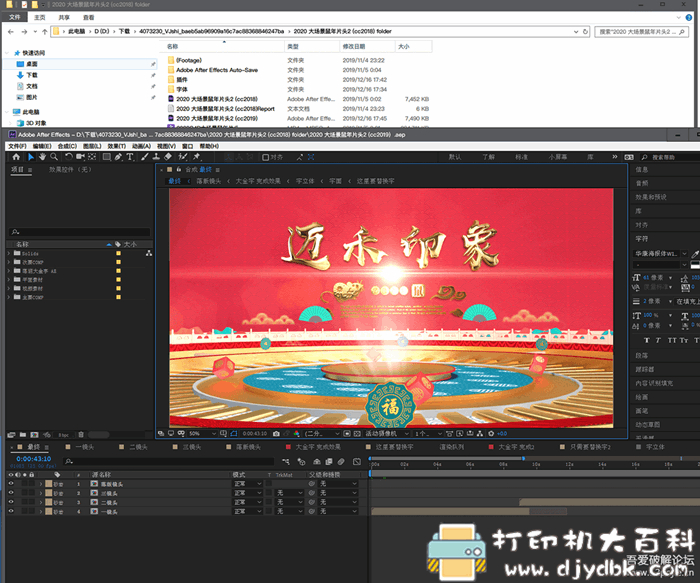Switch to the 渲染队列 render queue tab
Image resolution: width=700 pixels, height=583 pixels.
(x=452, y=447)
